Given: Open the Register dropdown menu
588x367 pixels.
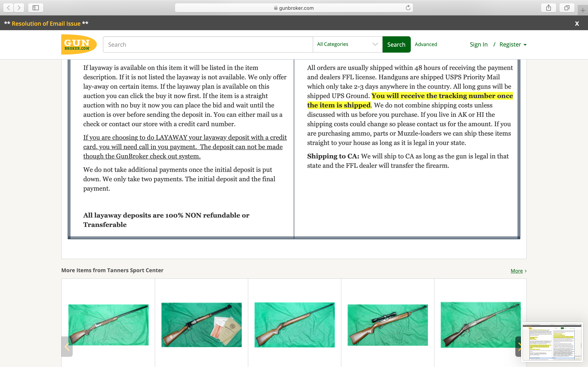Looking at the screenshot, I should 513,44.
